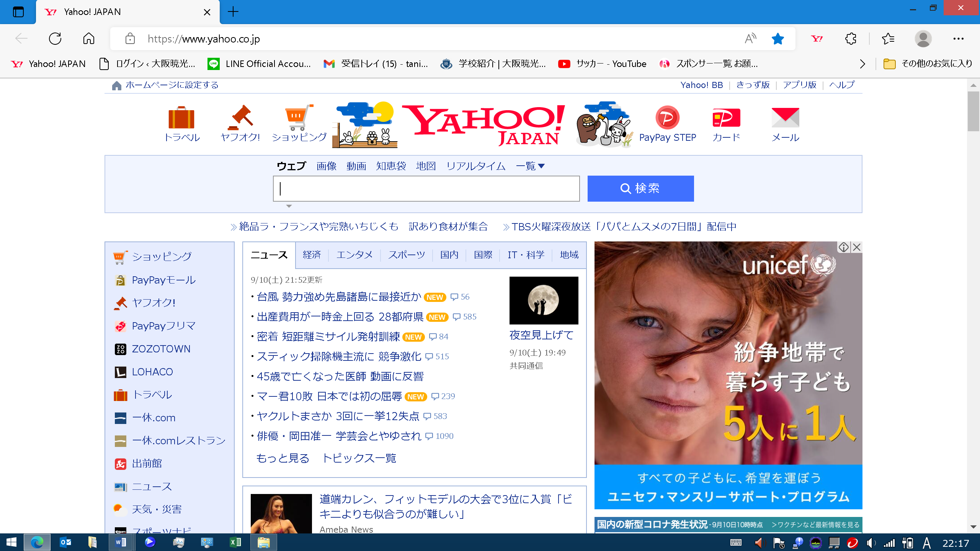Click the volume speaker tray icon
This screenshot has height=551, width=980.
(871, 543)
